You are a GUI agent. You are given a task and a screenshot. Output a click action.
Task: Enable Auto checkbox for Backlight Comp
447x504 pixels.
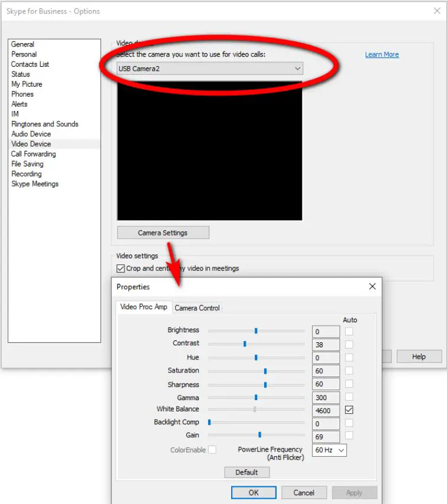349,423
